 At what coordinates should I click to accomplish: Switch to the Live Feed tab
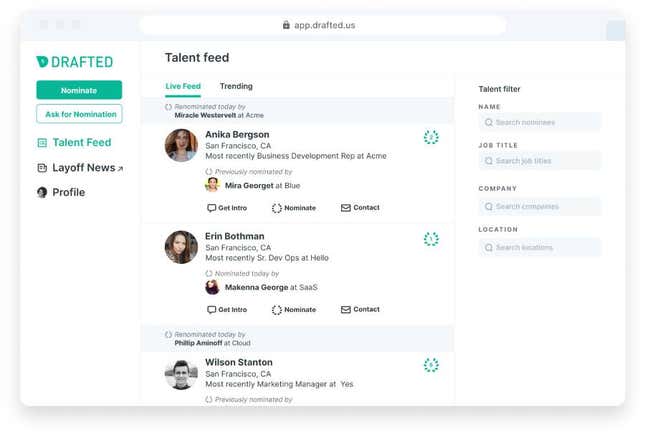tap(183, 86)
